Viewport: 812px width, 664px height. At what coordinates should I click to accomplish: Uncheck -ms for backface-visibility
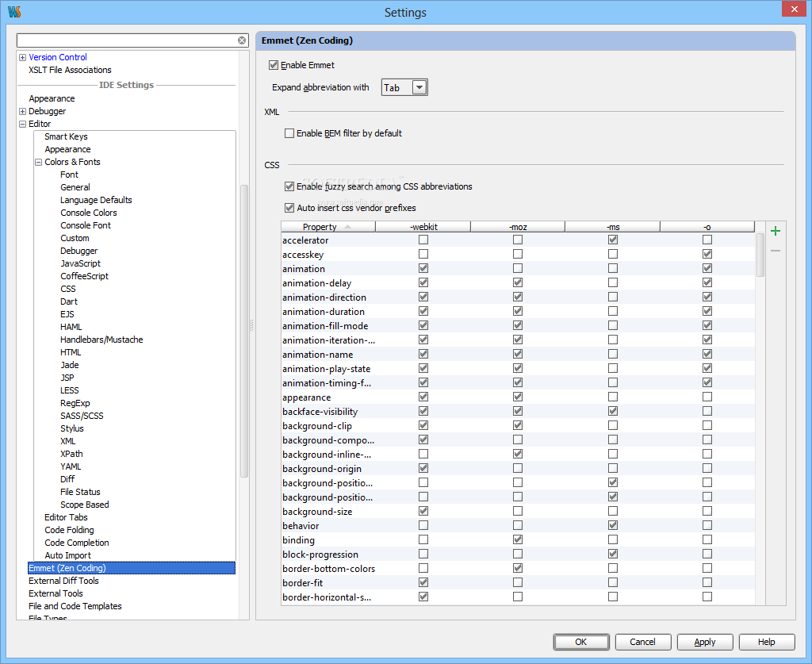pos(613,411)
